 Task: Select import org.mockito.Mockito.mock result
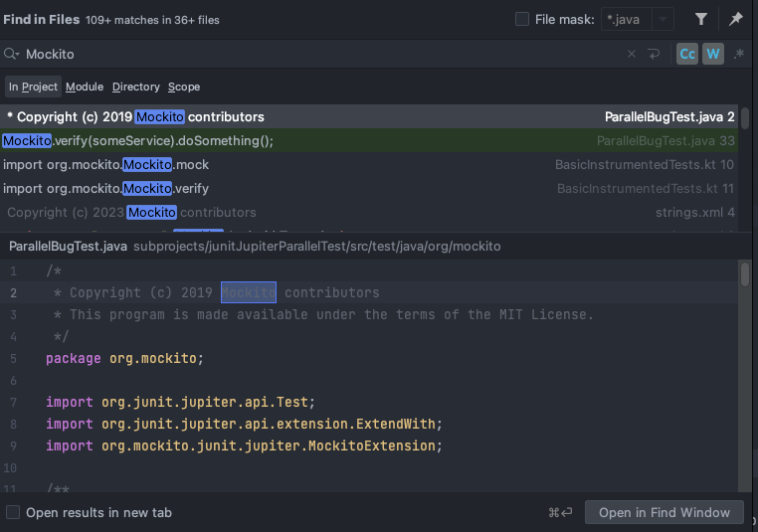pos(369,164)
